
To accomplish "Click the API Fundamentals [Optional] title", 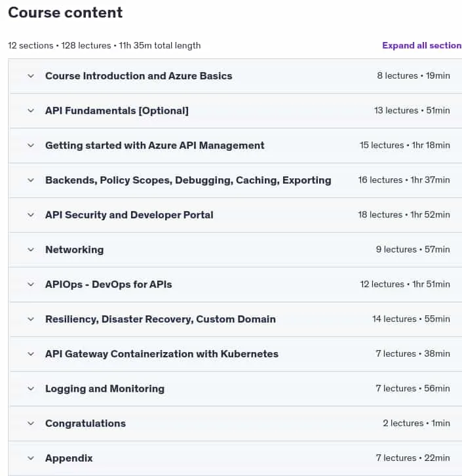I will tap(117, 111).
